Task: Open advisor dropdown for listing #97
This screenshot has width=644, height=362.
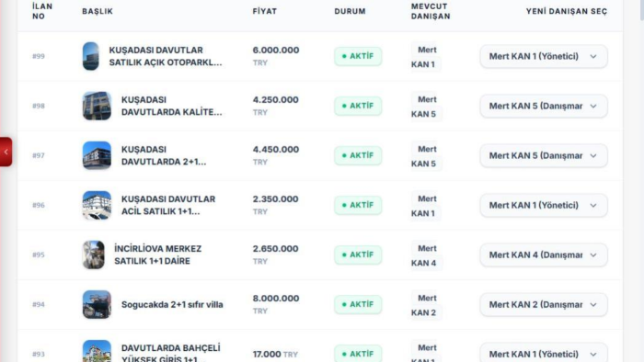Action: pos(544,155)
